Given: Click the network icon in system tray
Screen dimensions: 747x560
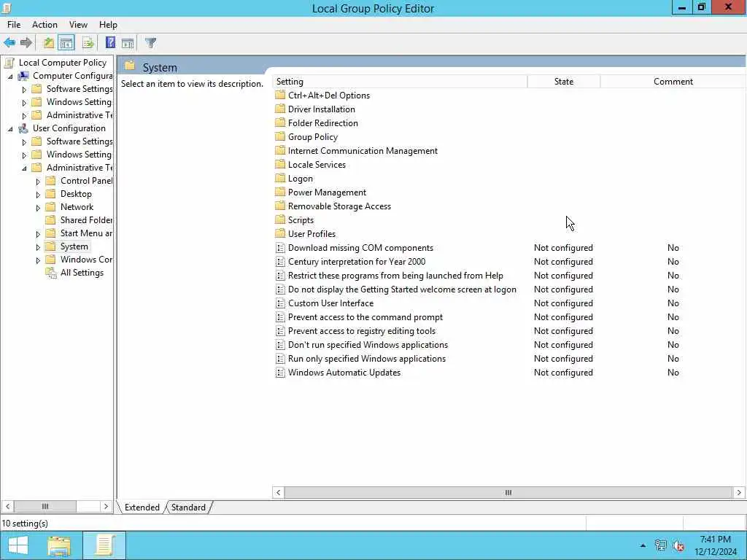Looking at the screenshot, I should coord(660,545).
